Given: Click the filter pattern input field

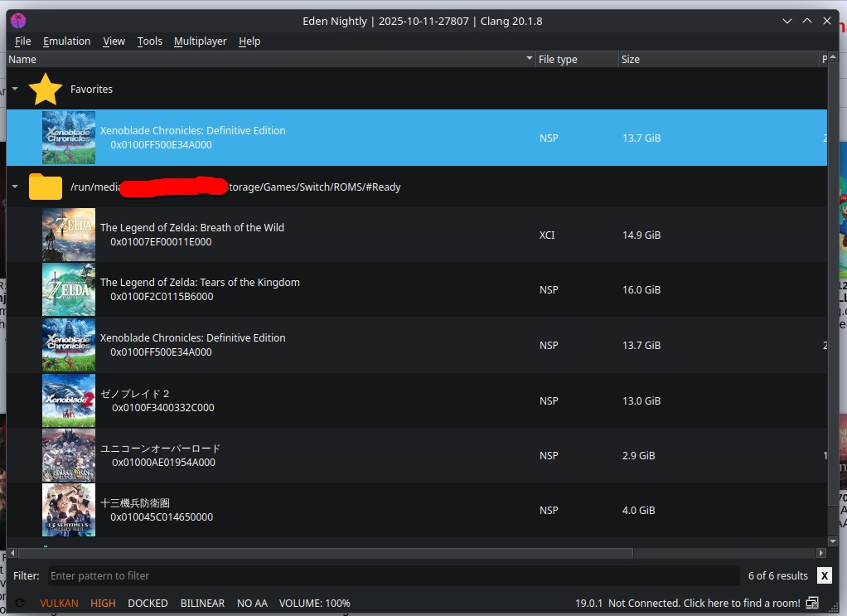Looking at the screenshot, I should click(x=394, y=575).
